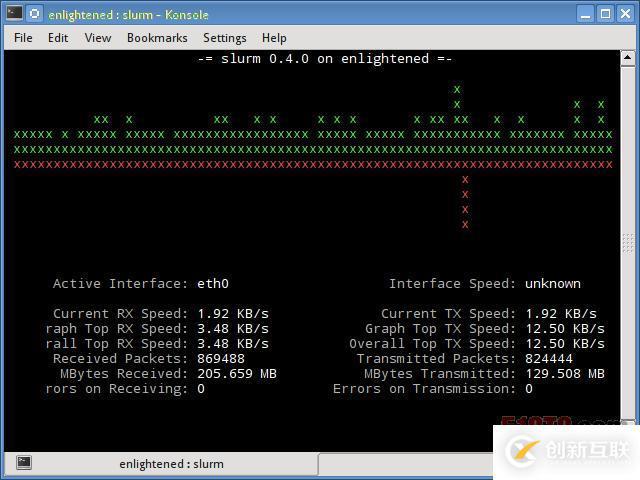Click the Current TX Speed value 1.92 KB/s
Viewport: 640px width, 480px height.
point(561,313)
